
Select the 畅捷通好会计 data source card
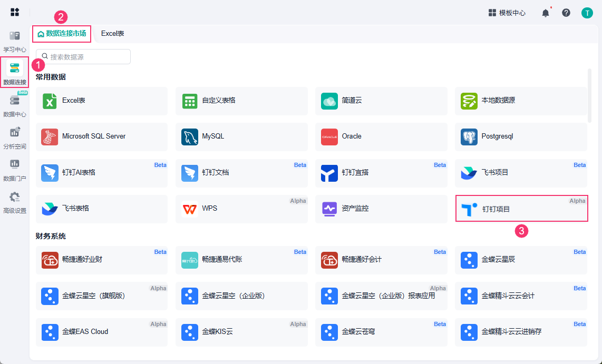point(381,260)
